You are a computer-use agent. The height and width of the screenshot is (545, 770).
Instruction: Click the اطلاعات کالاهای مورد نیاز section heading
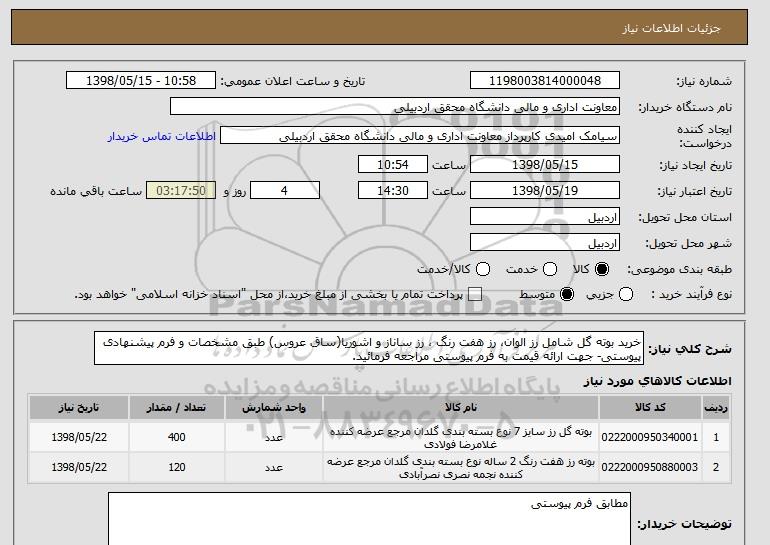click(657, 381)
